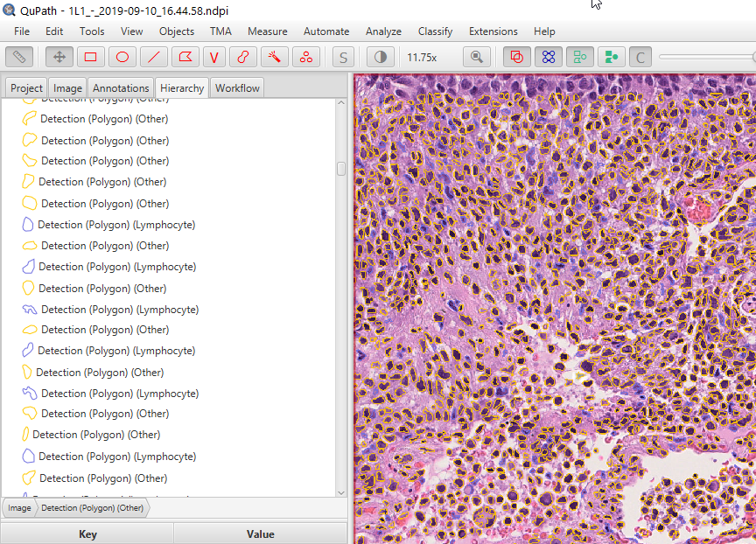Select the Ellipse annotation tool
Image resolution: width=756 pixels, height=544 pixels.
122,57
